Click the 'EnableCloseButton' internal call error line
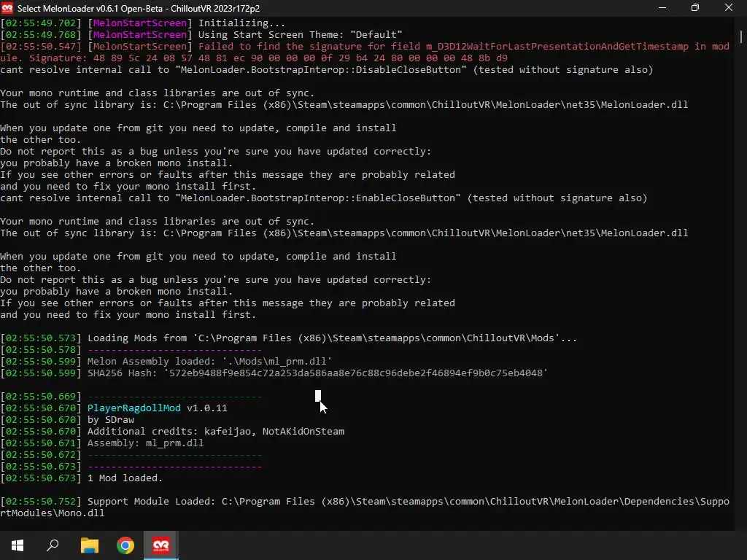The width and height of the screenshot is (747, 560). [323, 198]
